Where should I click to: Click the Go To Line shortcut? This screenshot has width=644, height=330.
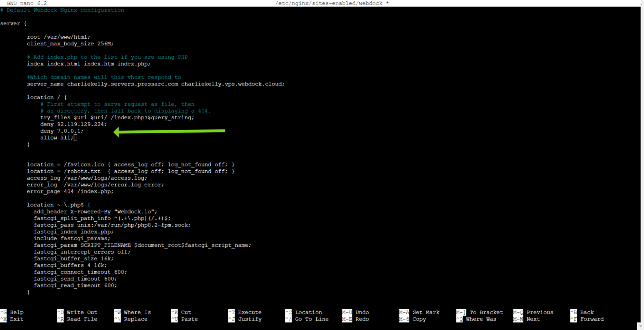coord(312,319)
